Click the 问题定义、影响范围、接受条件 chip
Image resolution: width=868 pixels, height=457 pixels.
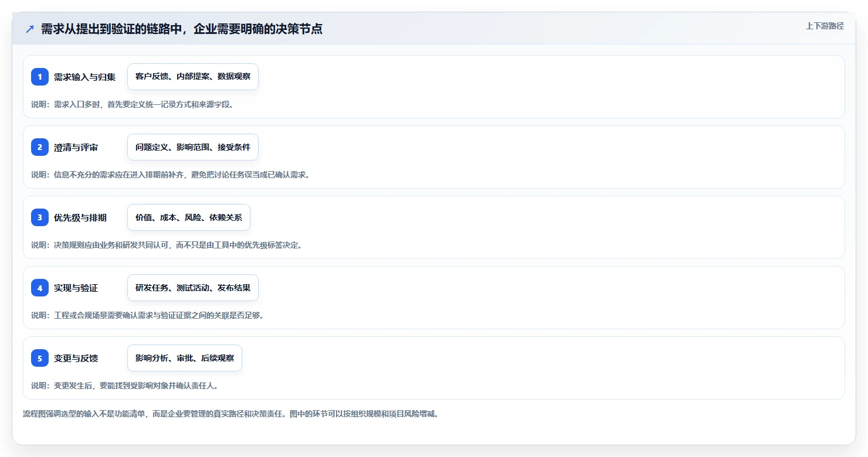(x=193, y=147)
